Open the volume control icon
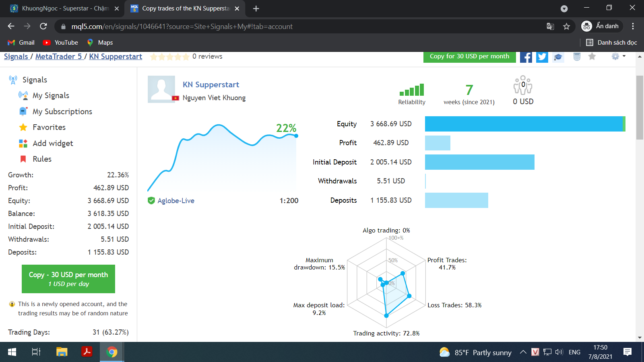644x362 pixels. click(559, 352)
